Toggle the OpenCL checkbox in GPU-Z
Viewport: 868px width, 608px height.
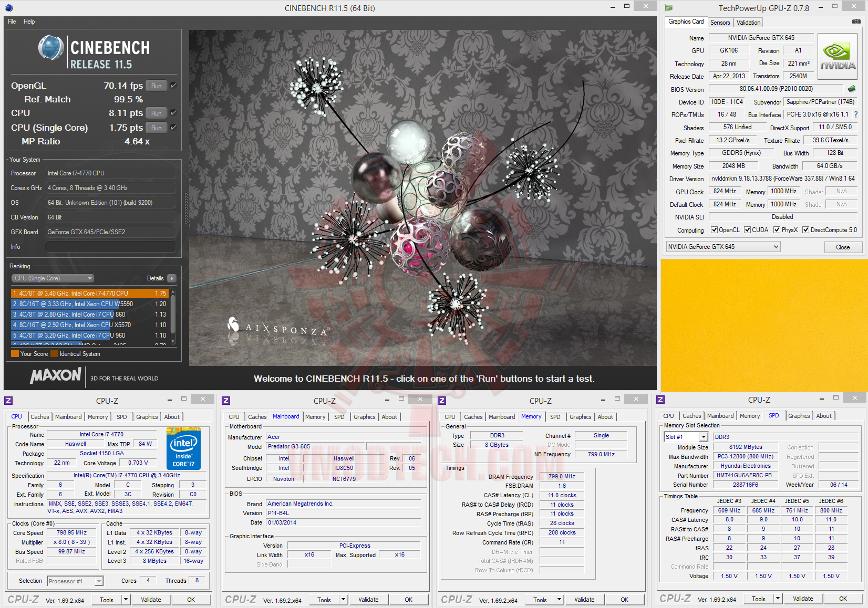pyautogui.click(x=715, y=230)
